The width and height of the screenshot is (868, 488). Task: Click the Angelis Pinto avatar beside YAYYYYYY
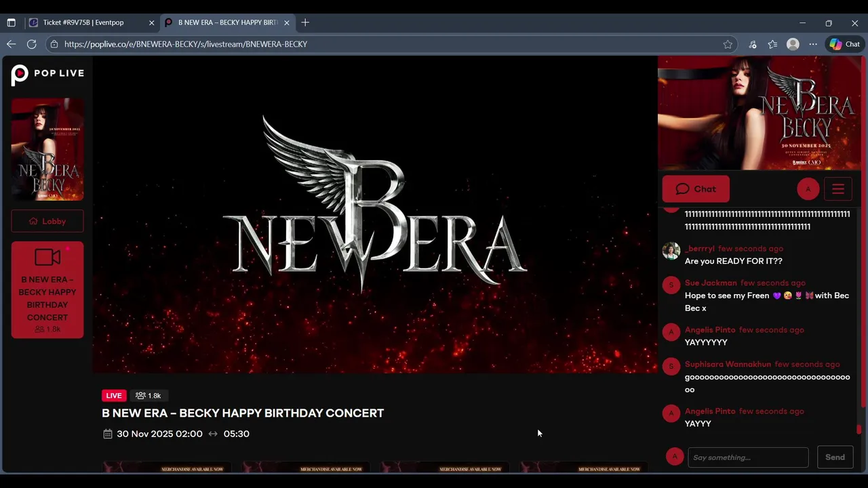[671, 332]
